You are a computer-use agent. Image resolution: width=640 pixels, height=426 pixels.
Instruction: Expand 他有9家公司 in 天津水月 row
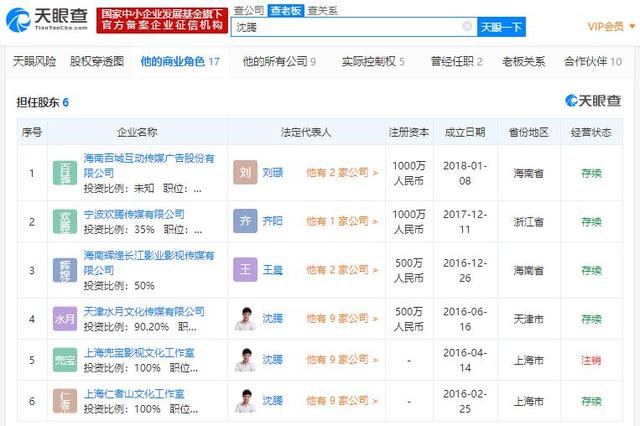tap(342, 318)
